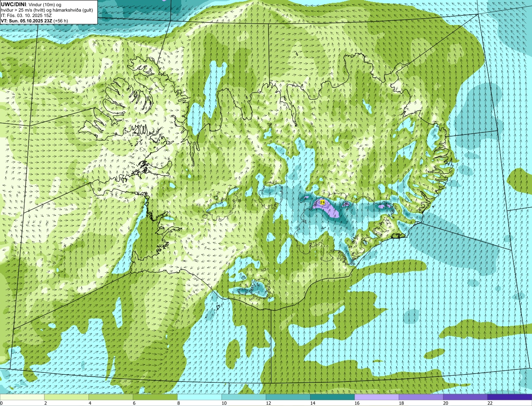Select the 20–22 m/s violet legend swatch
This screenshot has width=532, height=406.
pos(465,397)
